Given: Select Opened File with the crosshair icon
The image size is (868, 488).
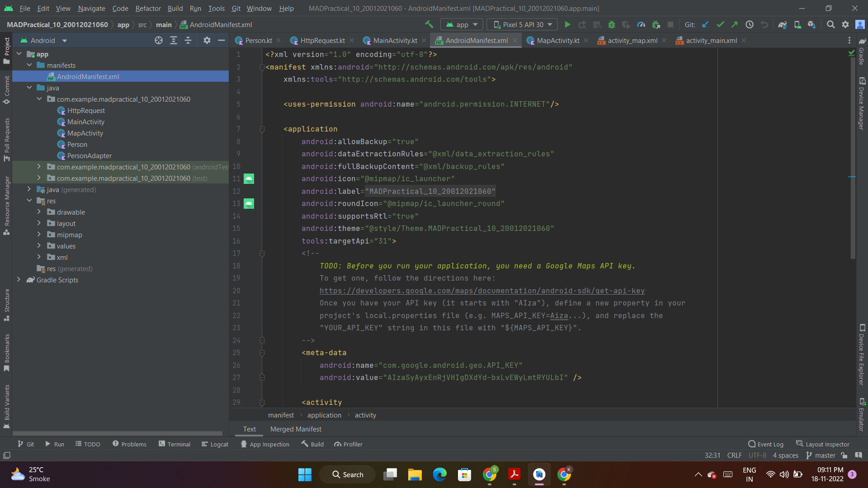Looking at the screenshot, I should 158,40.
